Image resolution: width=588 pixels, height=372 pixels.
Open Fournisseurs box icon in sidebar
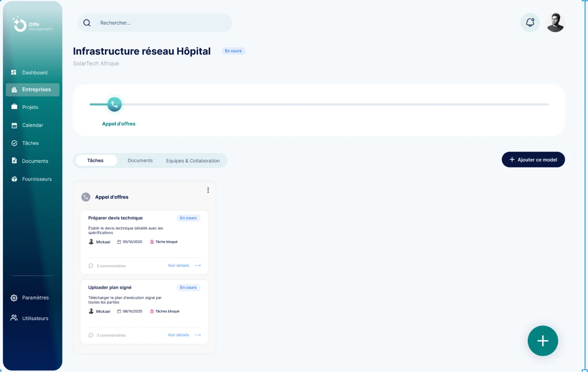(x=14, y=179)
